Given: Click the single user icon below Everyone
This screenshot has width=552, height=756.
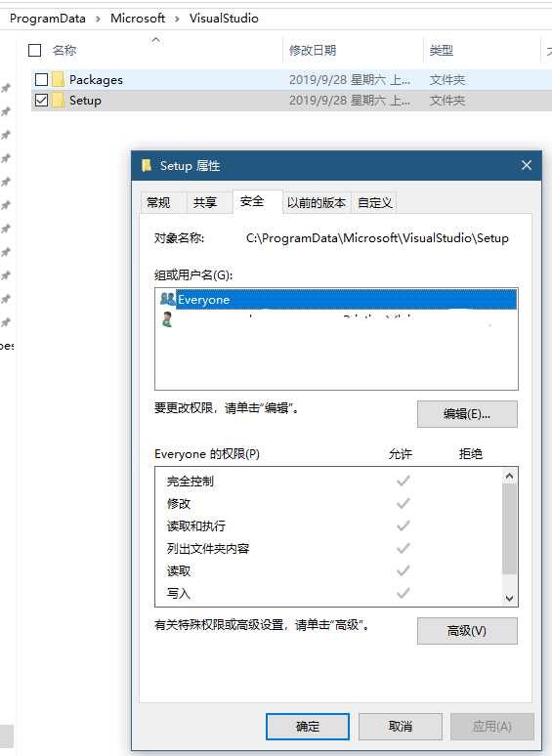Looking at the screenshot, I should [167, 319].
